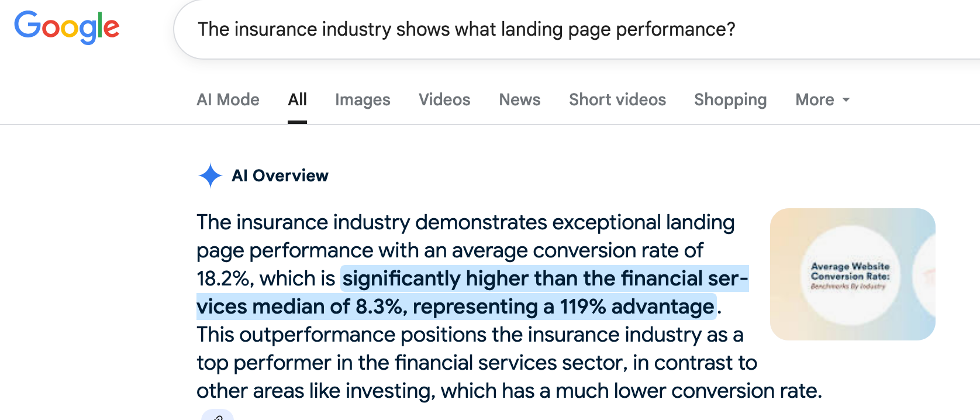
Task: Expand the More search filters dropdown
Action: [x=822, y=99]
